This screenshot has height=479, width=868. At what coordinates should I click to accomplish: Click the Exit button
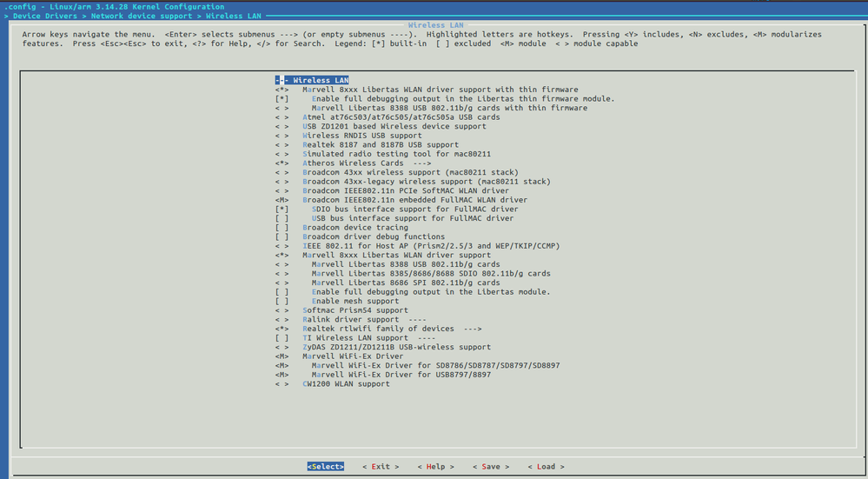pos(381,467)
